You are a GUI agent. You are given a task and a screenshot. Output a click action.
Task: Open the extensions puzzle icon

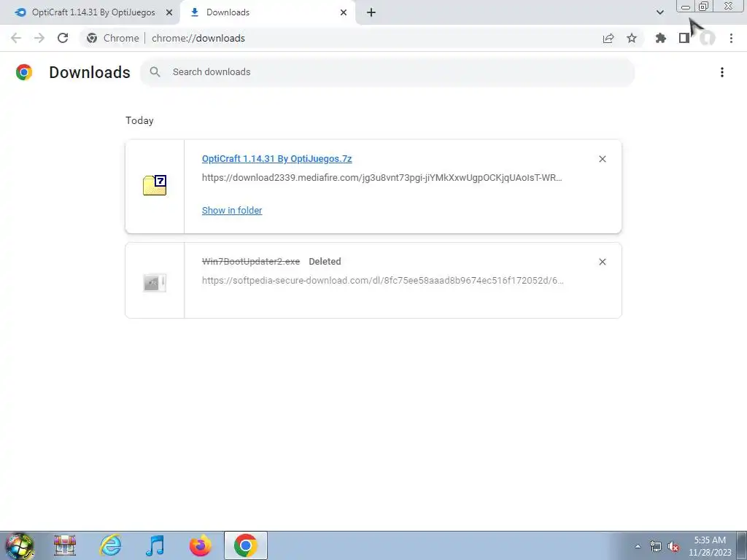[661, 38]
